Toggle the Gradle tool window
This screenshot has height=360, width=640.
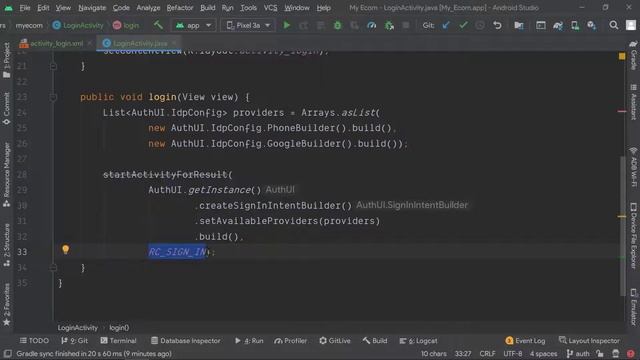pyautogui.click(x=633, y=56)
